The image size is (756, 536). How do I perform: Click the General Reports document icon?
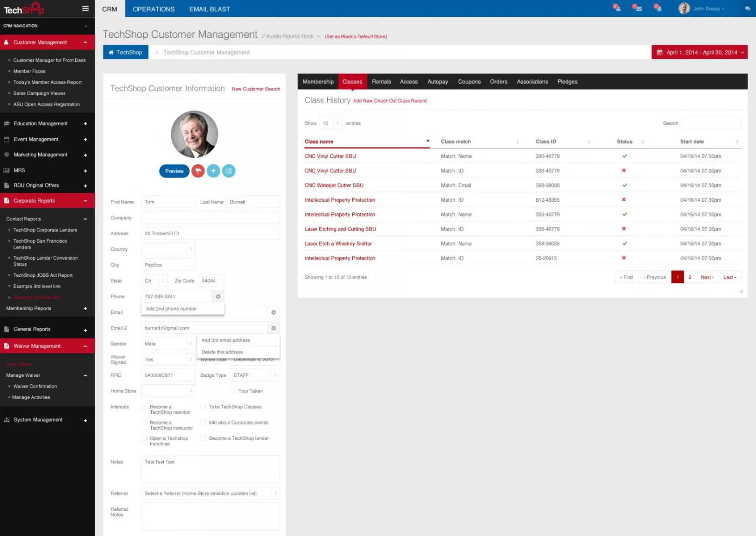pos(7,329)
